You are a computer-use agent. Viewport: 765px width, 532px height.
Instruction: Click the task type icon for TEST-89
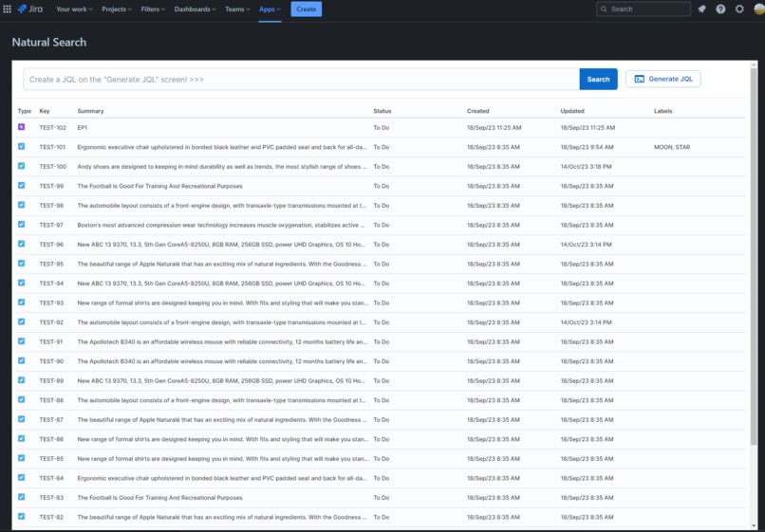(22, 380)
